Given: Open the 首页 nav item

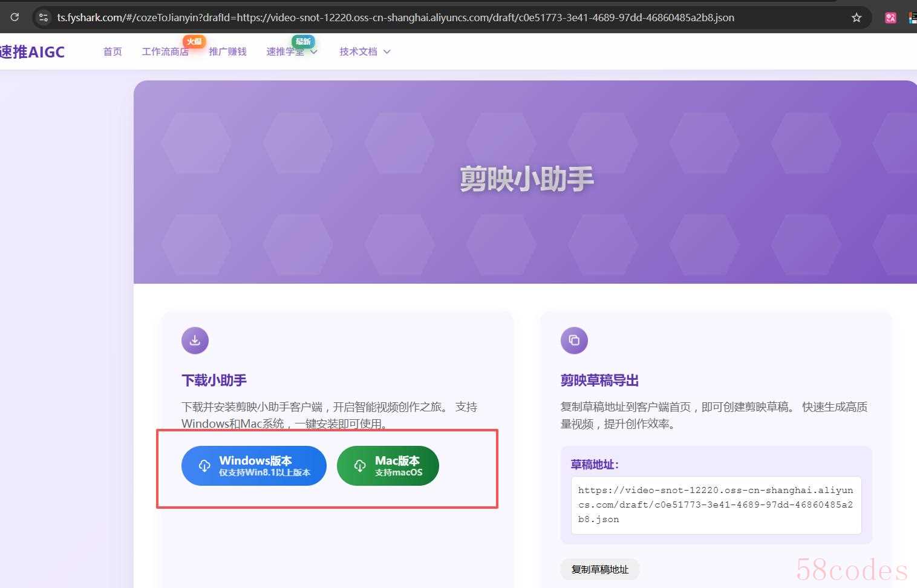Looking at the screenshot, I should click(x=113, y=52).
